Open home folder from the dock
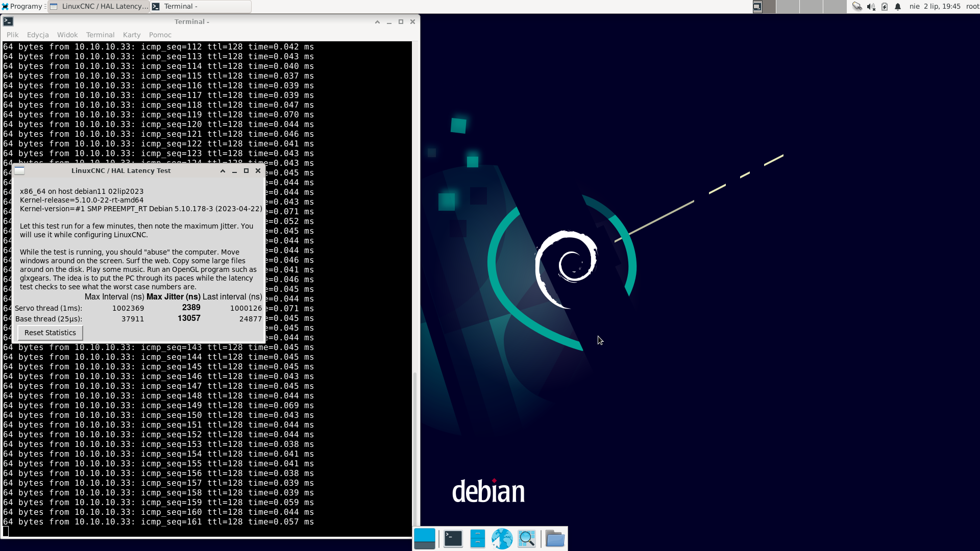Viewport: 980px width, 551px height. pyautogui.click(x=555, y=539)
